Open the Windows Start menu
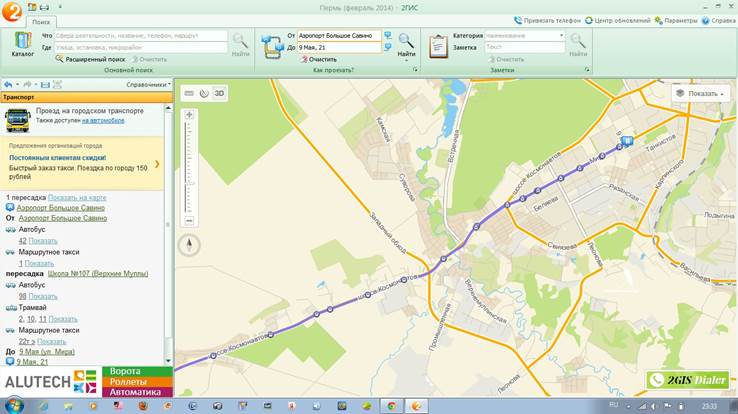Image resolution: width=738 pixels, height=414 pixels. pos(14,406)
